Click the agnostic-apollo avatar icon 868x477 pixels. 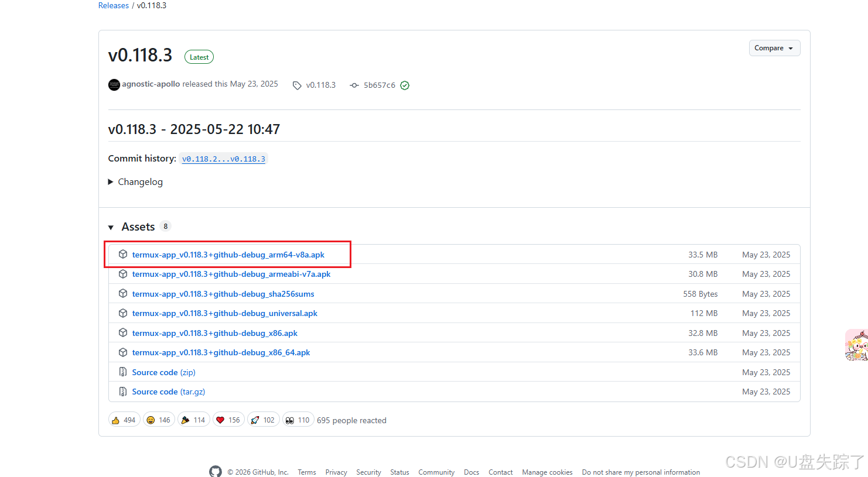pos(114,85)
